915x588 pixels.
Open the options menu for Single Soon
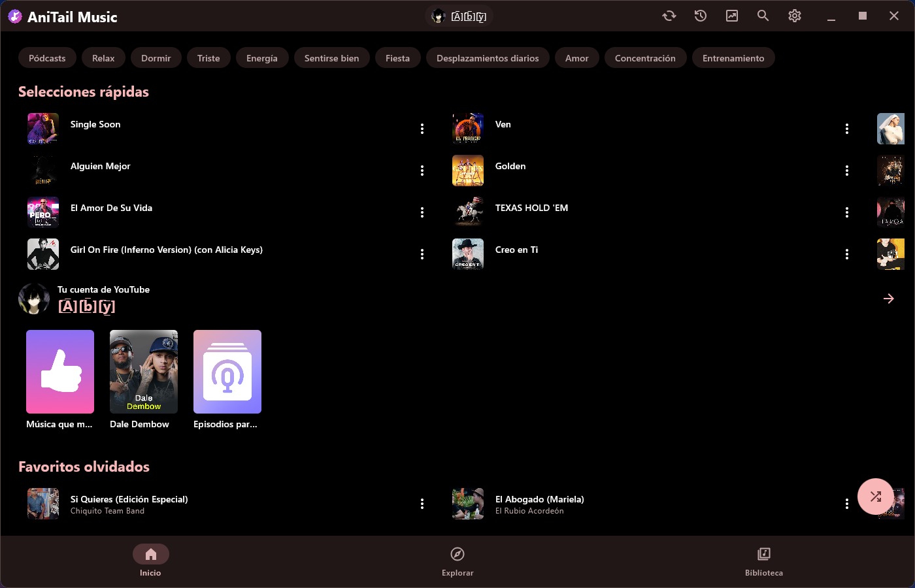pos(422,129)
